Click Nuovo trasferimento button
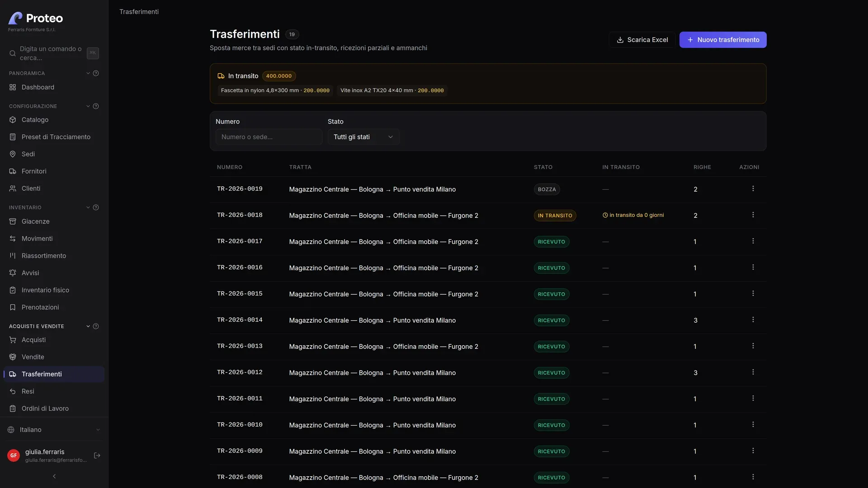The image size is (868, 488). coord(723,40)
